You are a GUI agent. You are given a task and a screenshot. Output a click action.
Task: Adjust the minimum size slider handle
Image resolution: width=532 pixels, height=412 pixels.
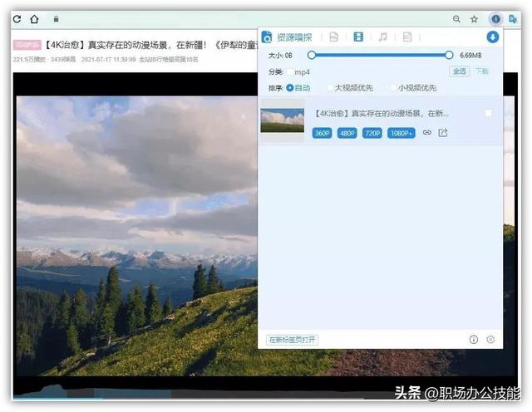(312, 55)
